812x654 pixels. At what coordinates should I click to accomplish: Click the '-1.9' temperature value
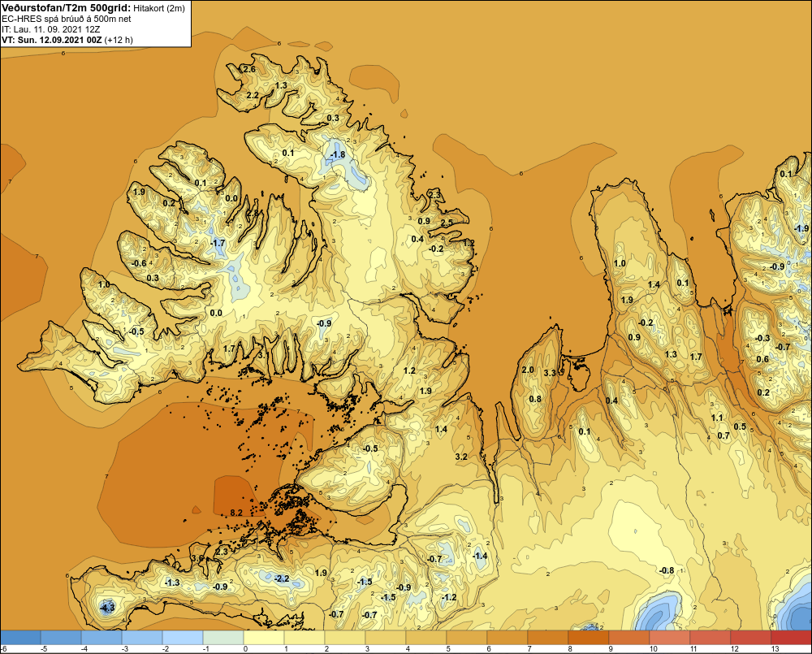pos(801,228)
